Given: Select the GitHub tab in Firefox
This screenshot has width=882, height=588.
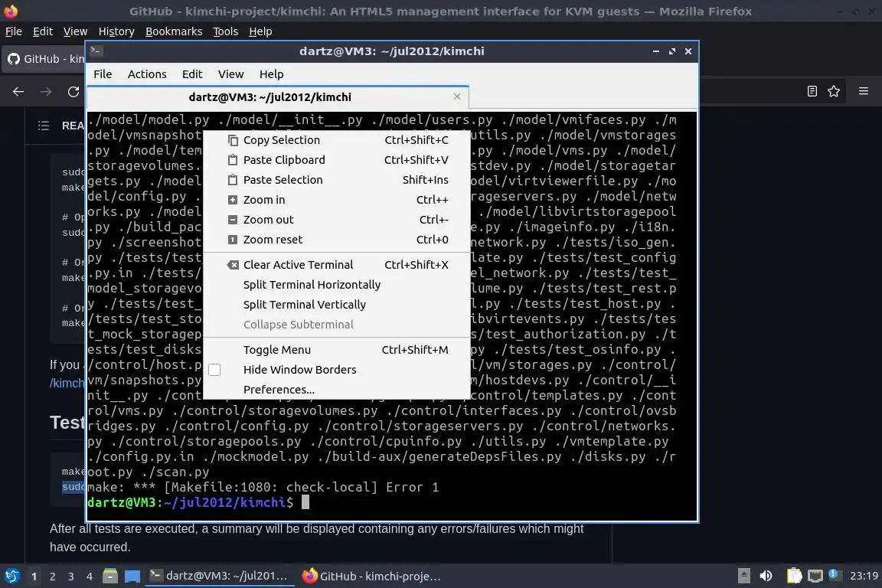Looking at the screenshot, I should click(x=45, y=58).
